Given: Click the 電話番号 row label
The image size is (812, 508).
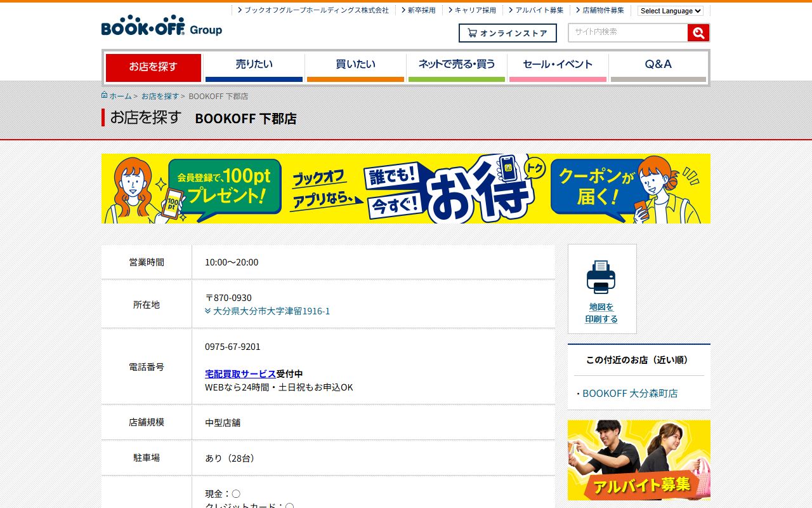Looking at the screenshot, I should coord(147,367).
